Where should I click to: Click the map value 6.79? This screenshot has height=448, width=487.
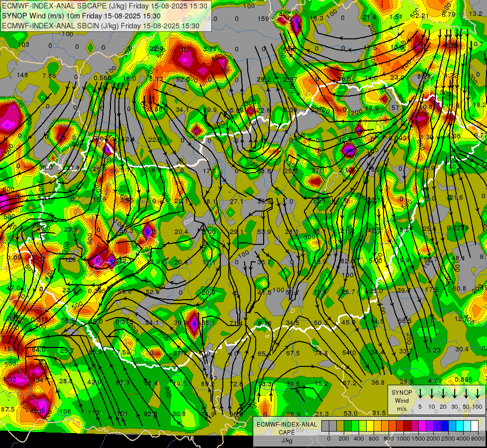(449, 14)
